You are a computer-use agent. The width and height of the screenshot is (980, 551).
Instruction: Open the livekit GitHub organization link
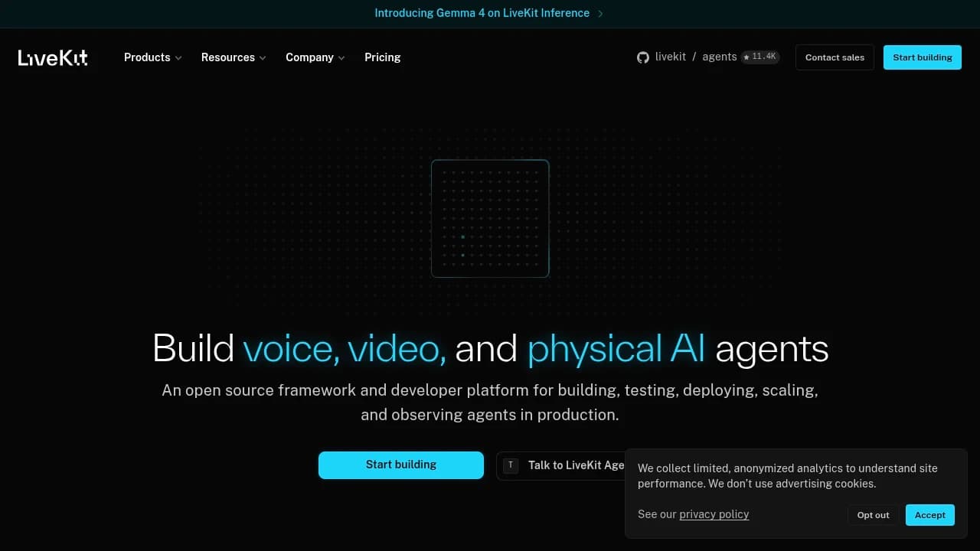[671, 57]
